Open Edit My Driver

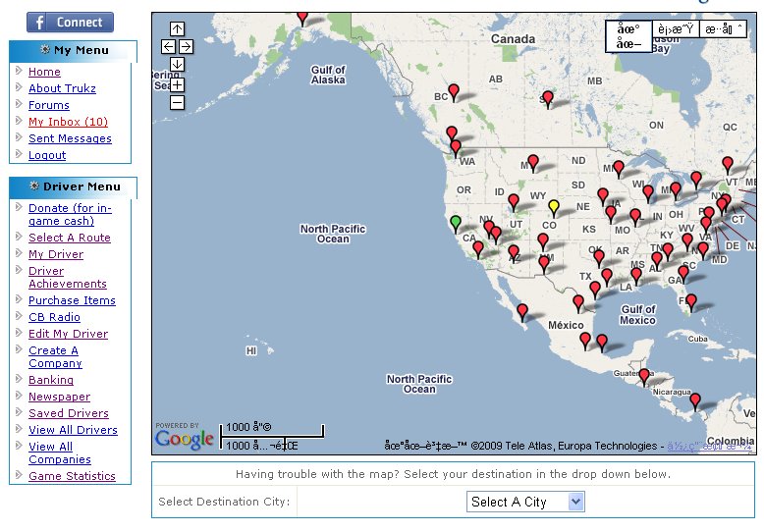pos(68,334)
